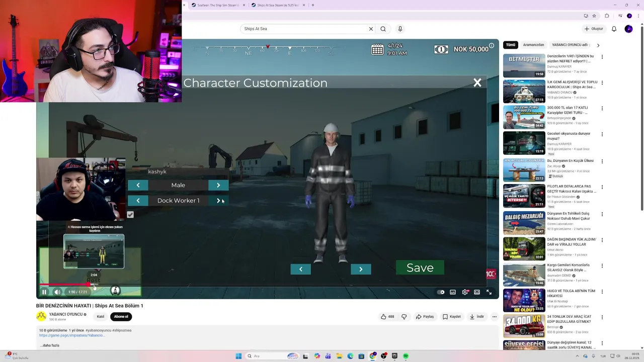Screen dimensions: 644x362
Task: Like the video with thumbs up
Action: pos(387,317)
